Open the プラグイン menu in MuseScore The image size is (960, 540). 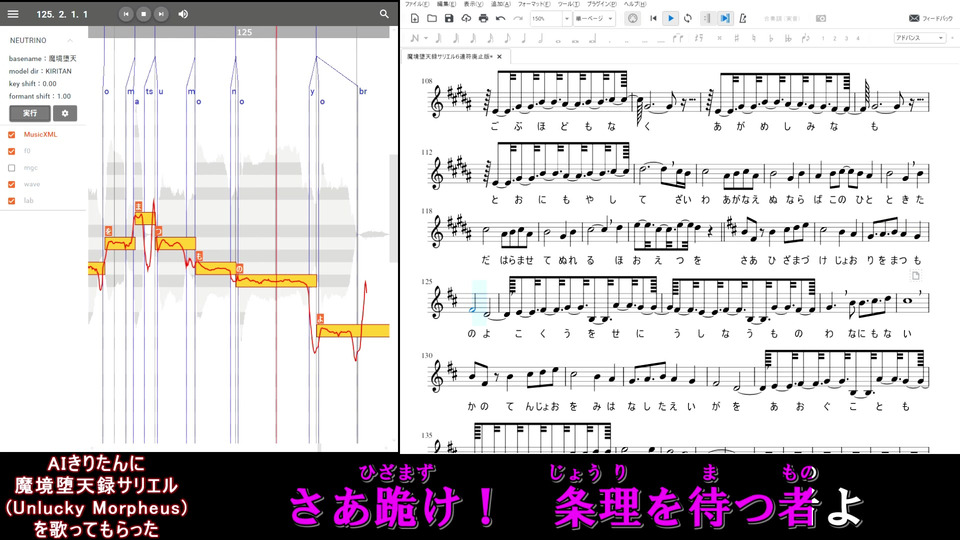tap(601, 4)
